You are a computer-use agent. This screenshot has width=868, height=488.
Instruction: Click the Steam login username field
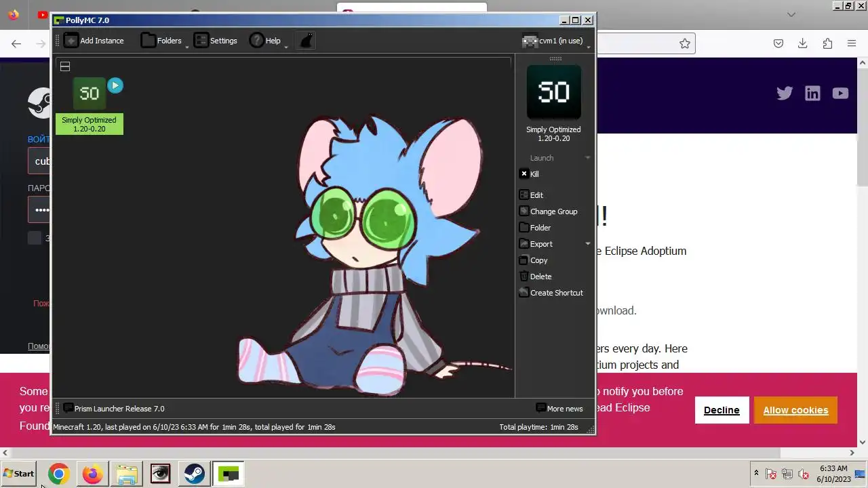[39, 161]
